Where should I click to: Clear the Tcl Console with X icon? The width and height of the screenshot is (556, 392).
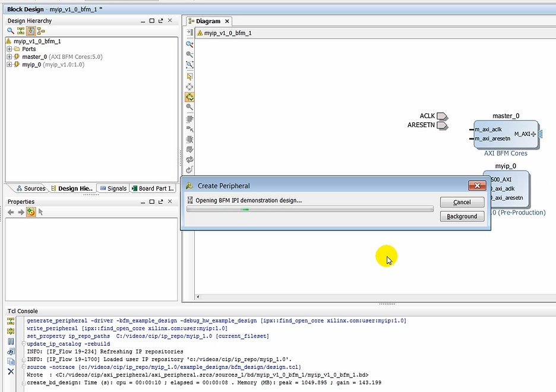pyautogui.click(x=11, y=371)
